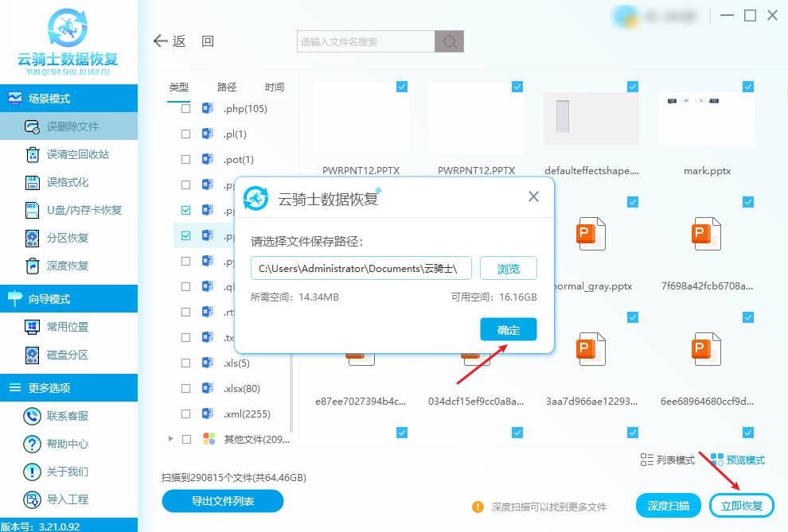This screenshot has width=788, height=532.
Task: Tick the .pl(1) checkbox
Action: [186, 134]
